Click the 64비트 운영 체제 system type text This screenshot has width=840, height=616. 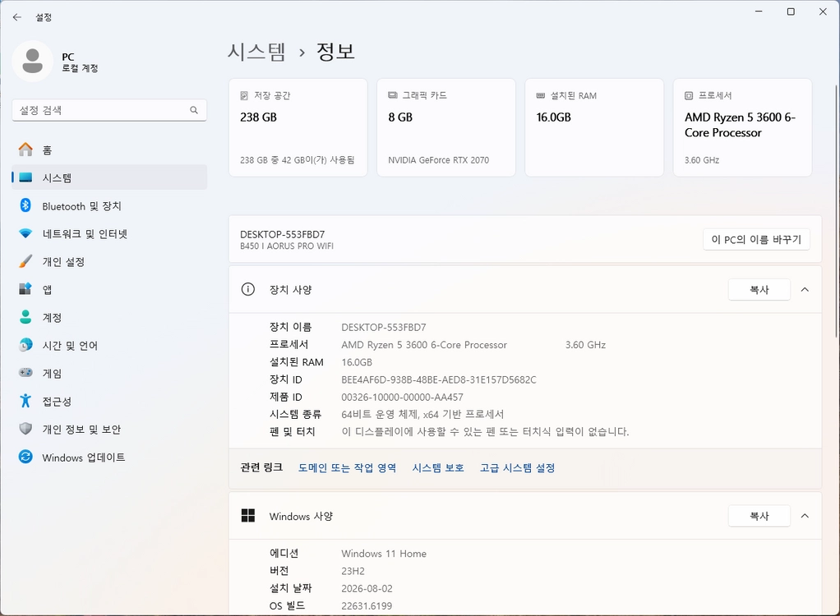click(x=422, y=414)
